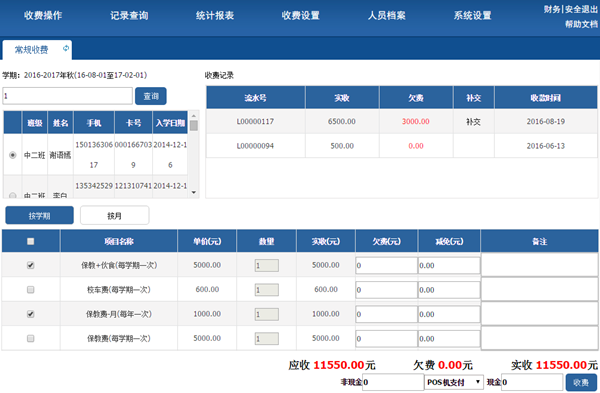Viewport: 600px width, 393px height.
Task: Click 欠费 input for 保教+伙食 row
Action: [386, 266]
